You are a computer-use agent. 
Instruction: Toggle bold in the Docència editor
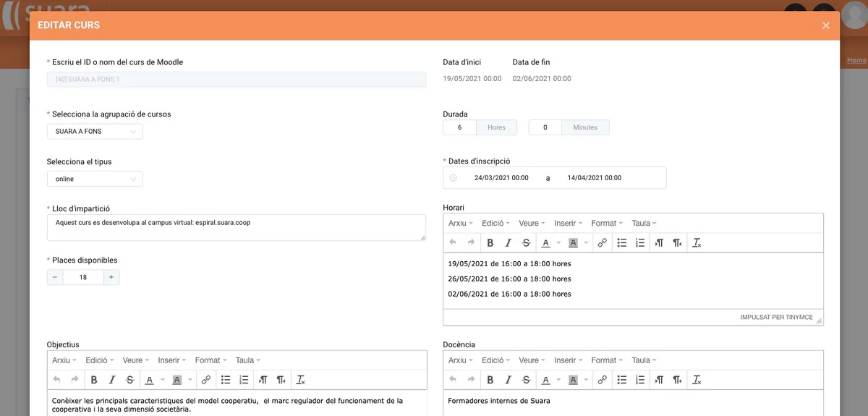coord(490,380)
